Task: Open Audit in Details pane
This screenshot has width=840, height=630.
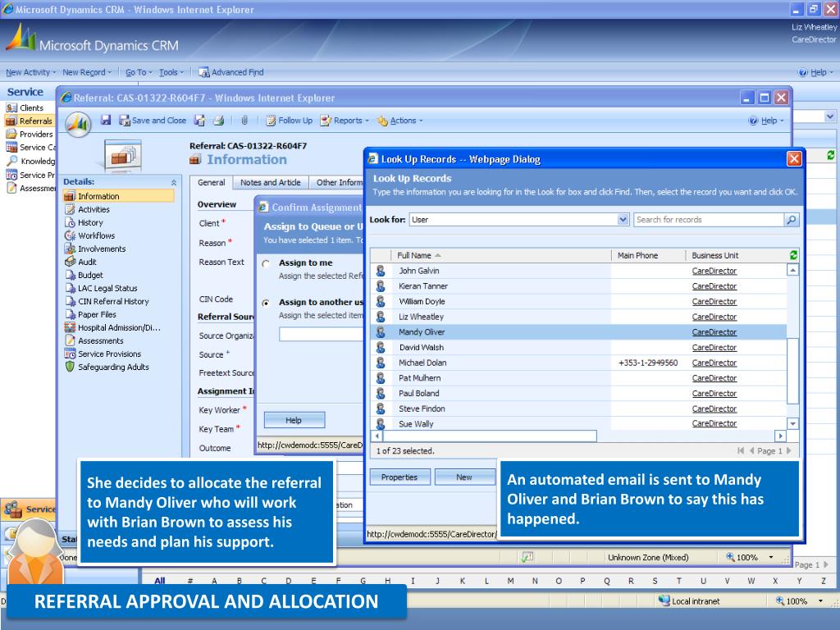Action: click(81, 262)
